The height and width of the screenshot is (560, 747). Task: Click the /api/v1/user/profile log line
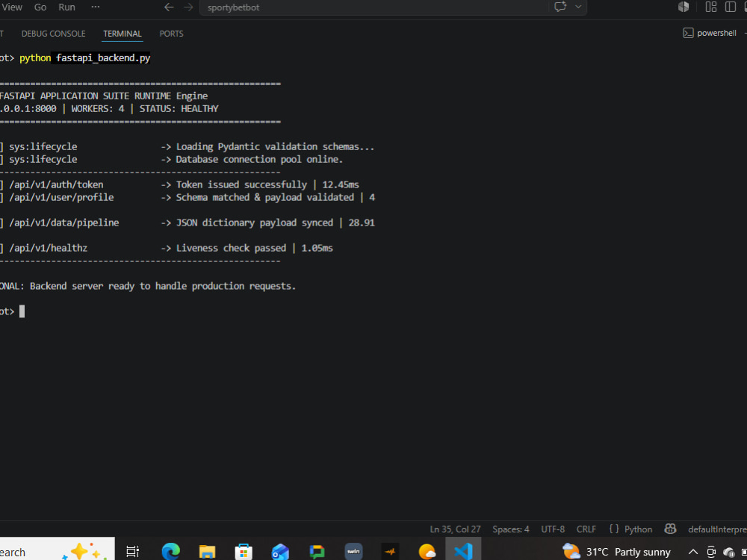click(187, 197)
